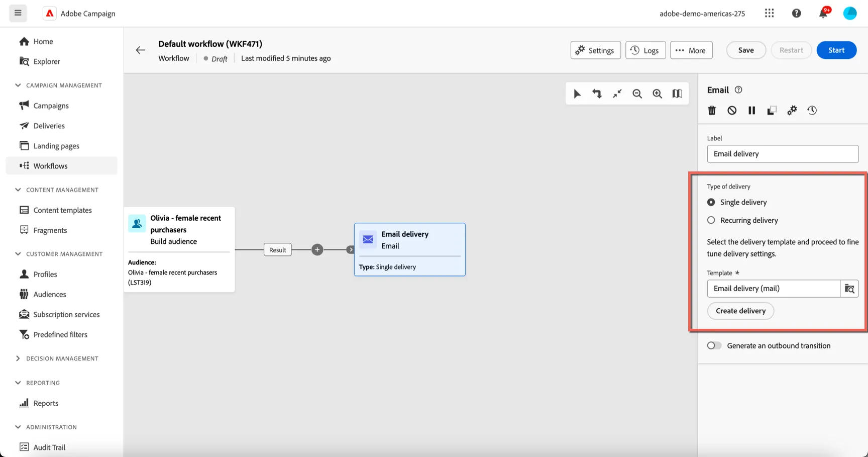Screen dimensions: 868x457
Task: Collapse the Administration section
Action: 18,427
